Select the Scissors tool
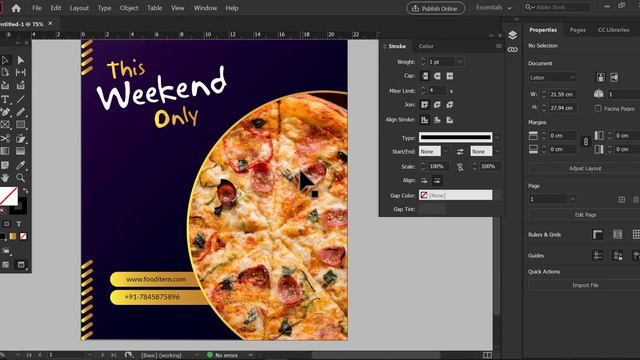This screenshot has height=360, width=640. click(5, 139)
